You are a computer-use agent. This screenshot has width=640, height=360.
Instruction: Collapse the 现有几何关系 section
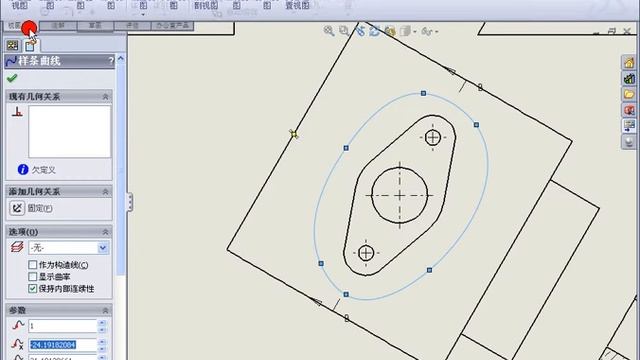[x=105, y=97]
